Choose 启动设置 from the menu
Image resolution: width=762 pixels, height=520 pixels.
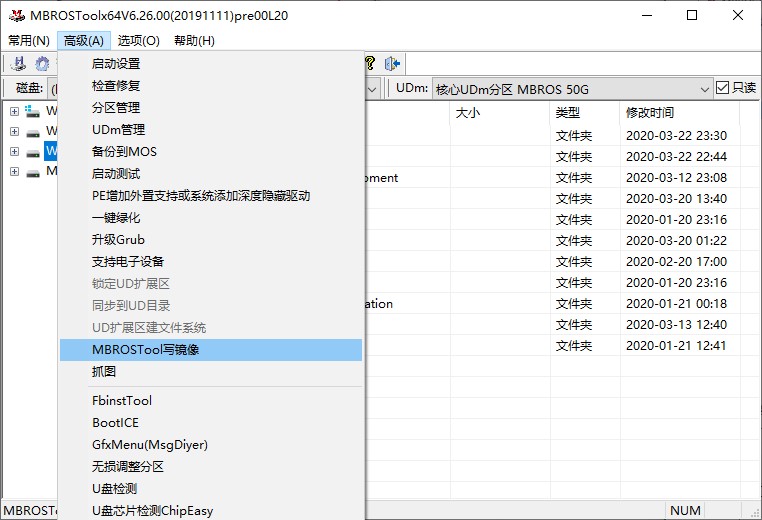coord(211,64)
